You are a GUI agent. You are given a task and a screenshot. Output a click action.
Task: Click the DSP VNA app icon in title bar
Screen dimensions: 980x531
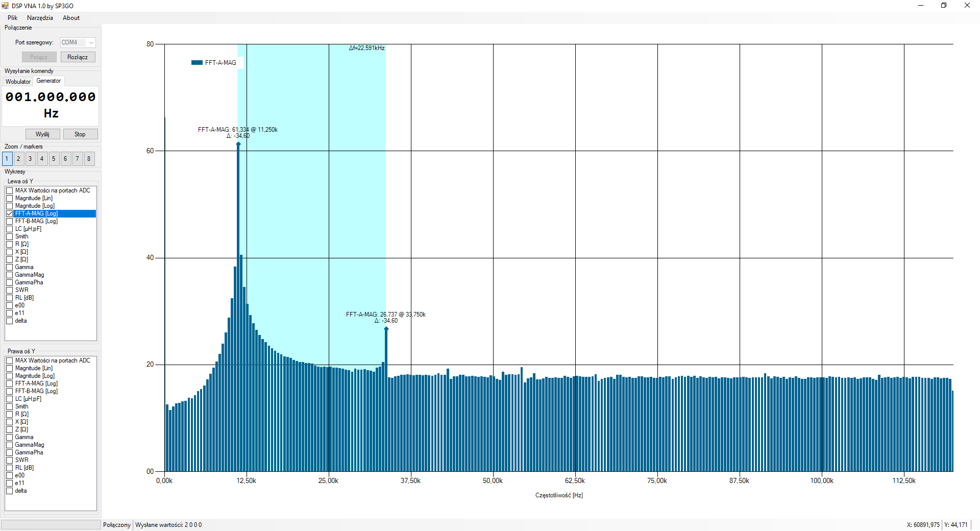[5, 6]
